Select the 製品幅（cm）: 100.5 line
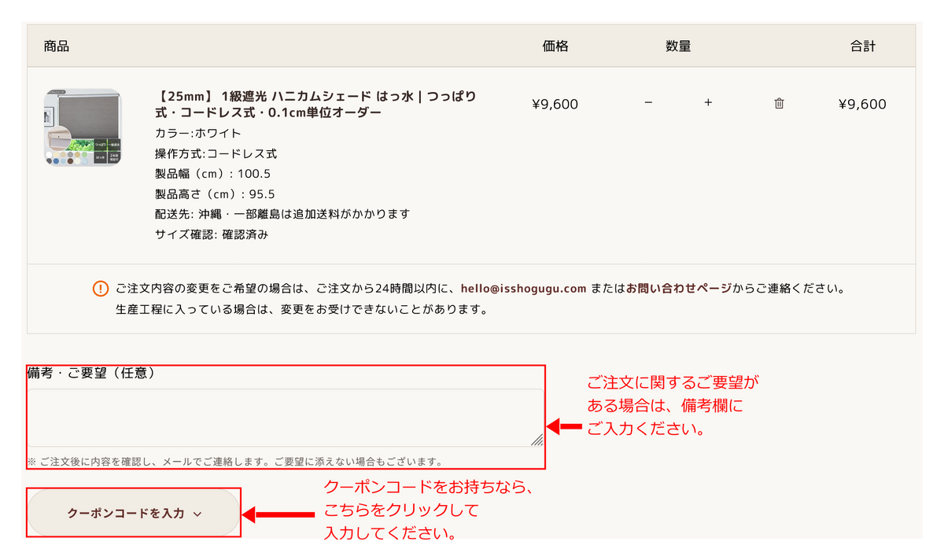Image resolution: width=944 pixels, height=560 pixels. tap(213, 174)
